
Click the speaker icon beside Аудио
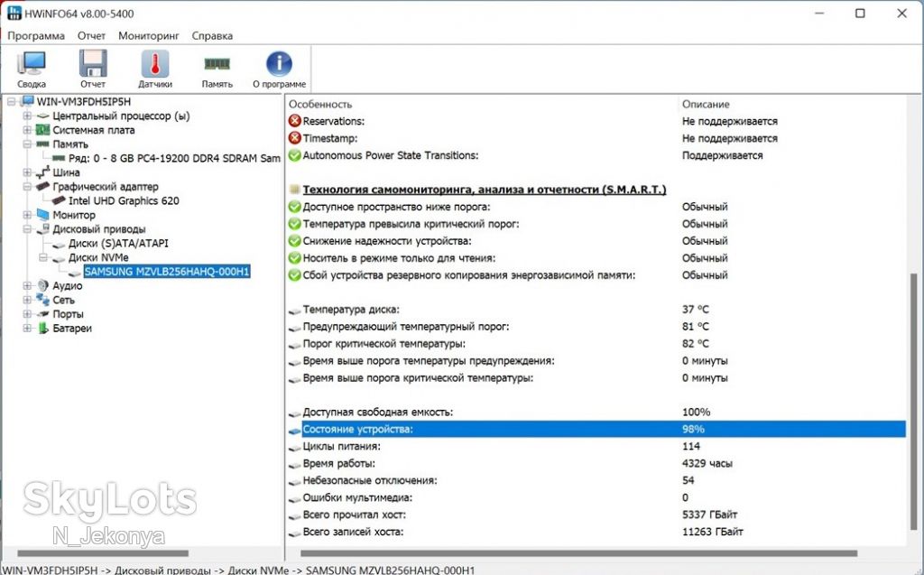tap(42, 285)
